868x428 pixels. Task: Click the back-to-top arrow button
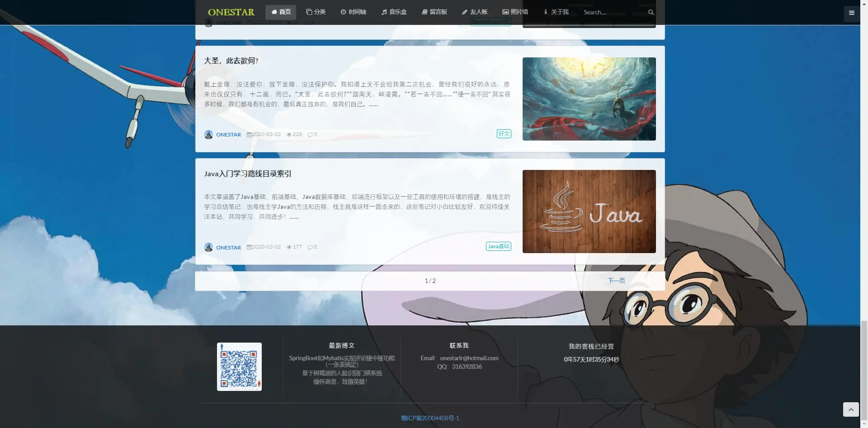click(x=851, y=409)
